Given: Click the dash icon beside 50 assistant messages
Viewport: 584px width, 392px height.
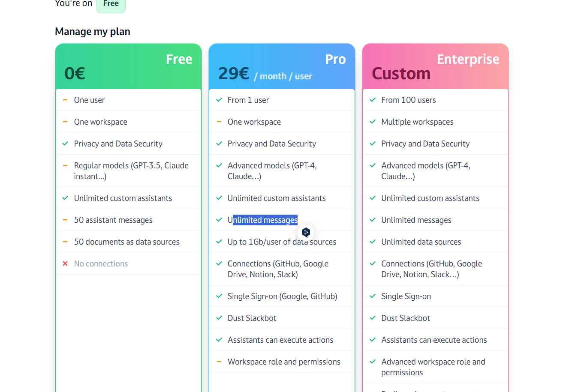Looking at the screenshot, I should pyautogui.click(x=65, y=220).
